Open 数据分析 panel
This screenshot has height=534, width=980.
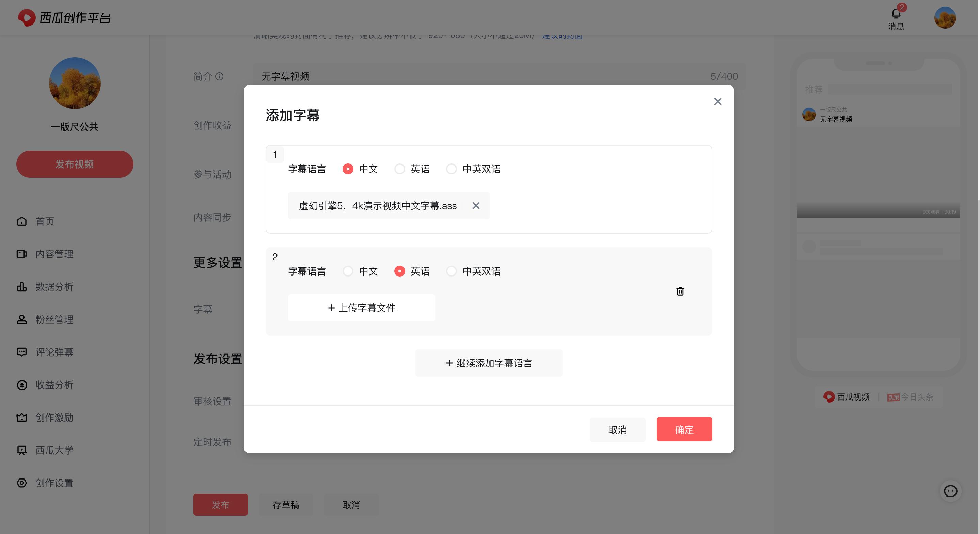pos(54,287)
